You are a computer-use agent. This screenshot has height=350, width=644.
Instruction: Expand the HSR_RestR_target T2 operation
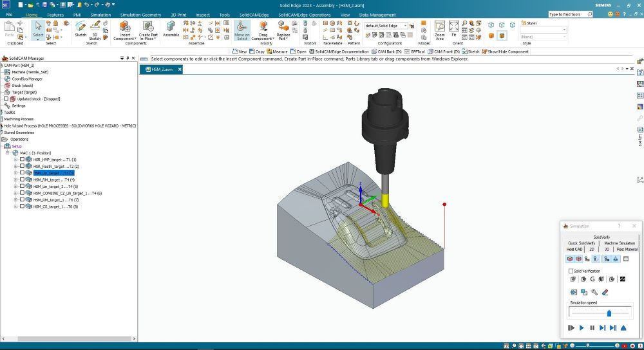pyautogui.click(x=15, y=166)
